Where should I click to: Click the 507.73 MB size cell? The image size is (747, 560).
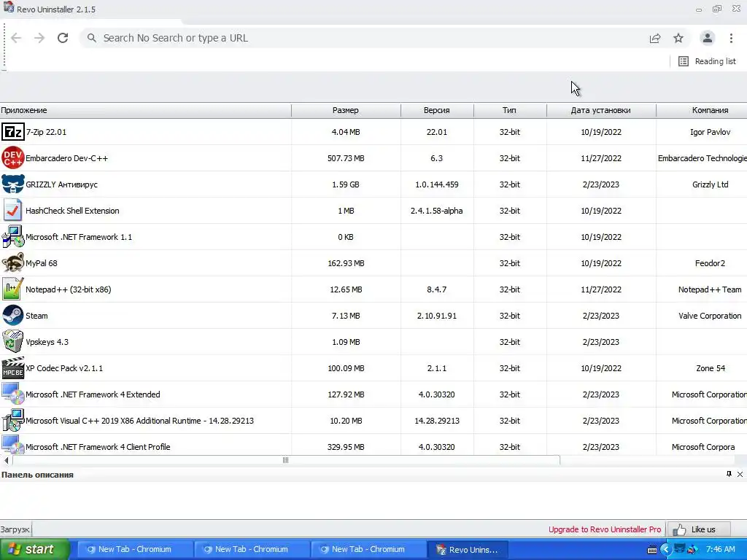pyautogui.click(x=346, y=158)
